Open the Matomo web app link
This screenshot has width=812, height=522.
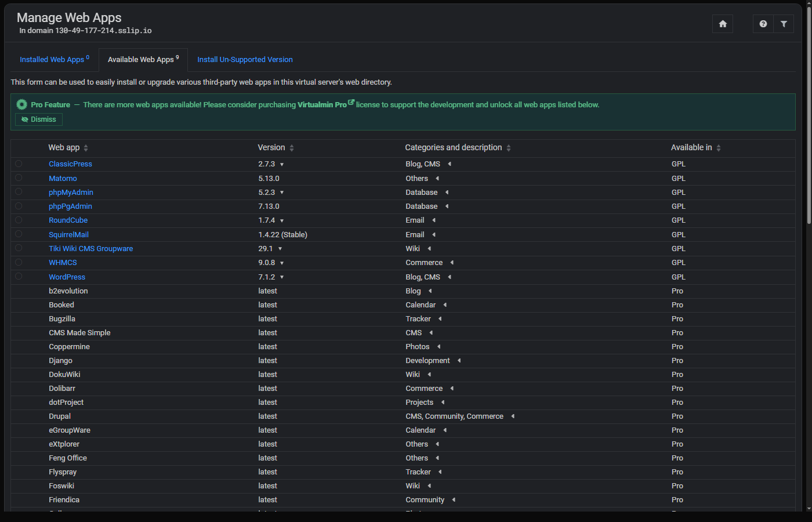[63, 179]
